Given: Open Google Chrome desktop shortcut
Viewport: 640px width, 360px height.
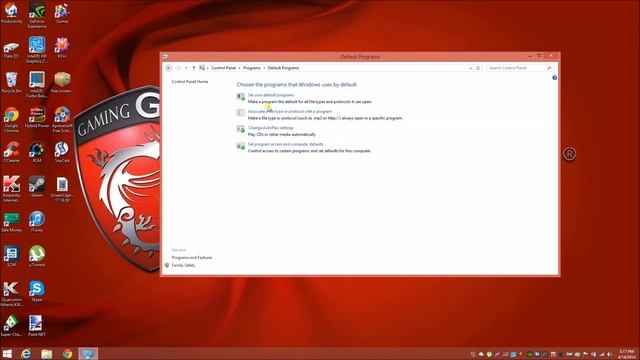Looking at the screenshot, I should point(11,120).
